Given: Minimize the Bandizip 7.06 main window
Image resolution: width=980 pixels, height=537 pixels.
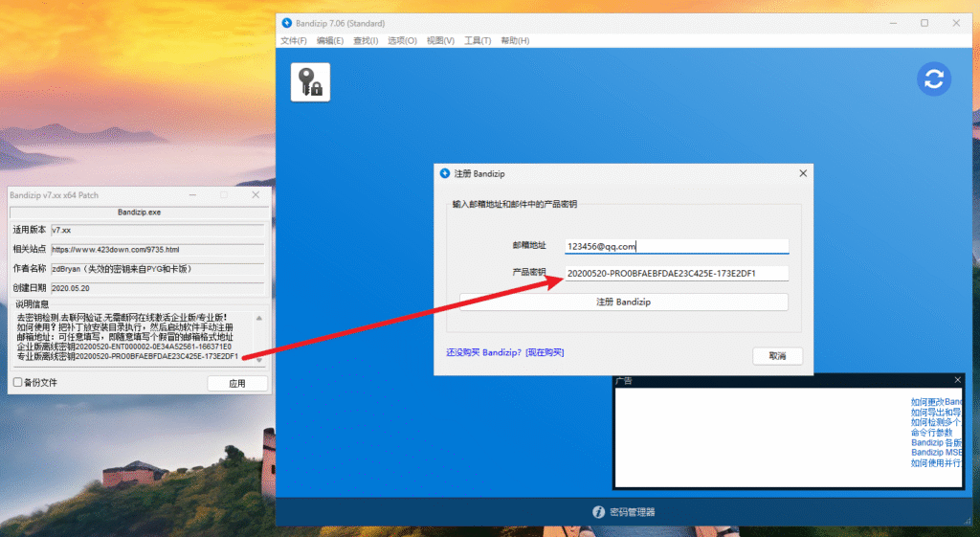Looking at the screenshot, I should pyautogui.click(x=893, y=23).
